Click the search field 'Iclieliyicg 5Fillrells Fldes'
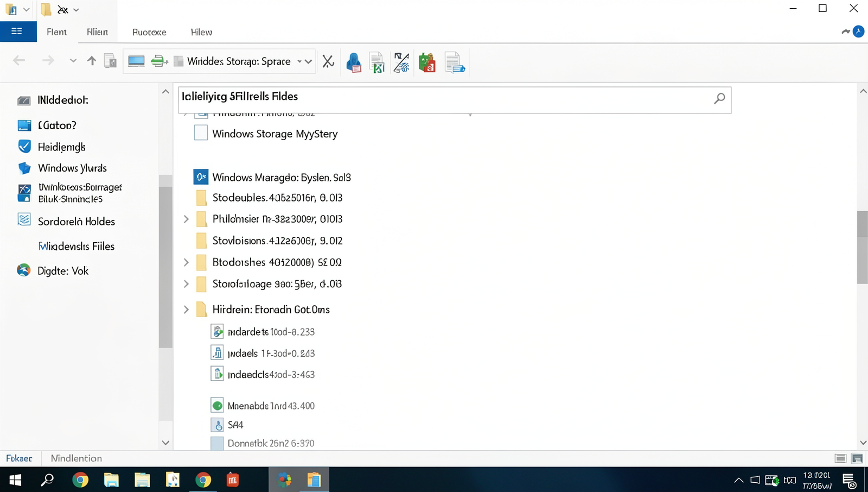Viewport: 868px width, 492px height. tap(455, 100)
